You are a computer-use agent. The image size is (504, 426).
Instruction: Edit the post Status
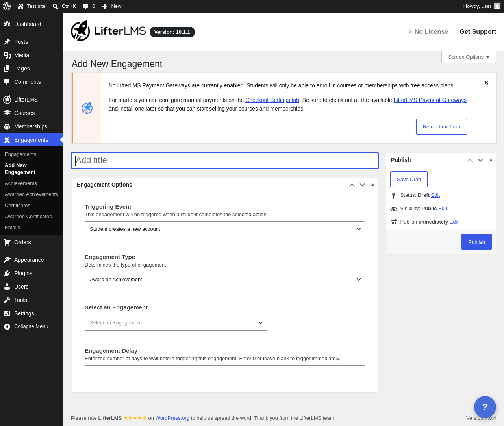click(x=435, y=195)
